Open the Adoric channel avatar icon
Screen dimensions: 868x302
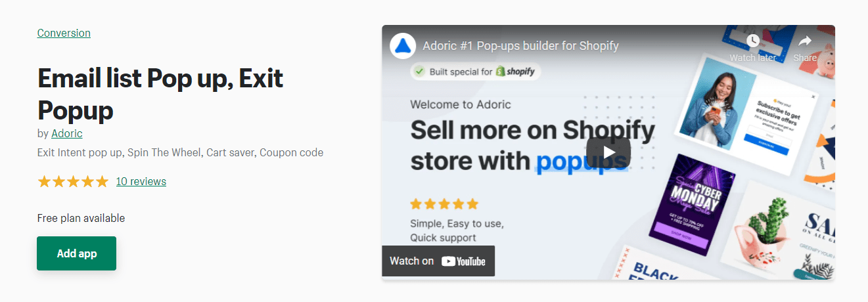click(403, 46)
